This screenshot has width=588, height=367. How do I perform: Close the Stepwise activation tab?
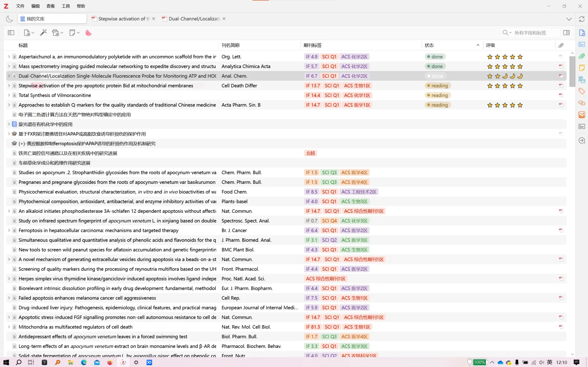pyautogui.click(x=154, y=19)
